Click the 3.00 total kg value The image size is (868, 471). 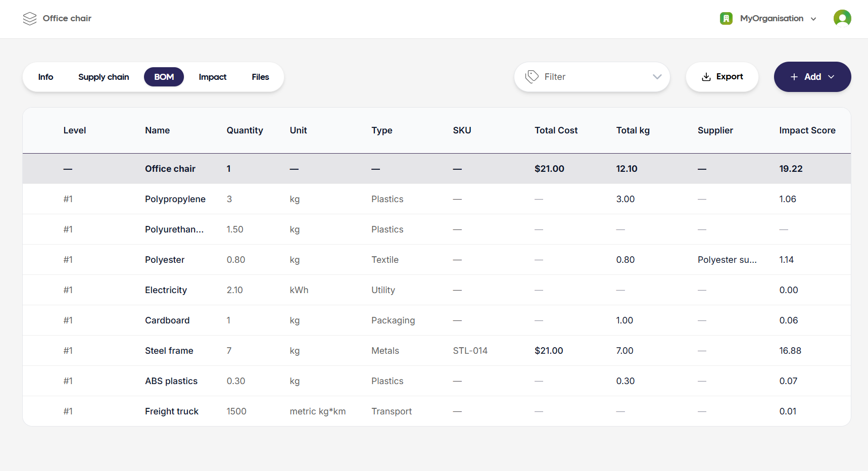tap(625, 199)
